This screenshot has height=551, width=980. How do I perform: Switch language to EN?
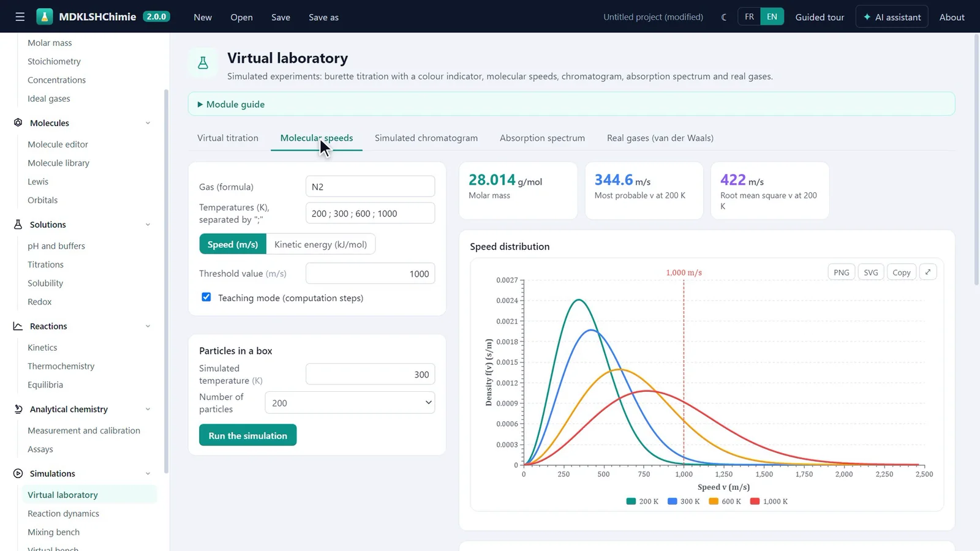[772, 17]
